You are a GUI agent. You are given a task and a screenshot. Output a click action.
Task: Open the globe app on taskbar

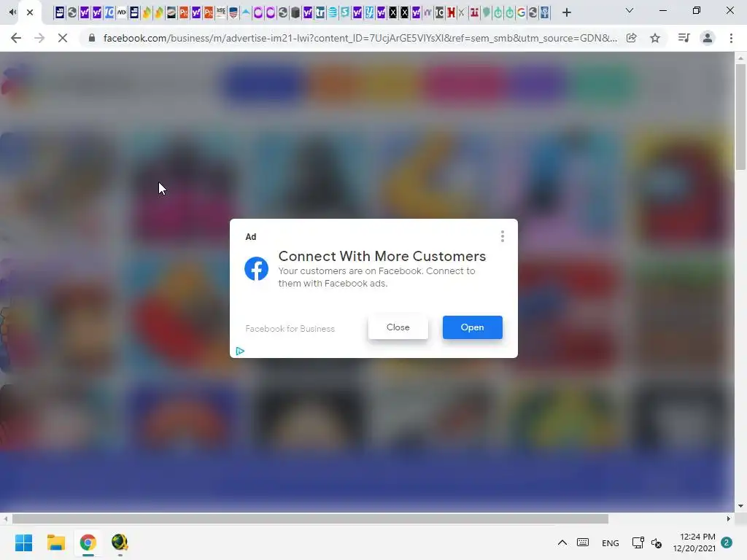click(x=120, y=542)
